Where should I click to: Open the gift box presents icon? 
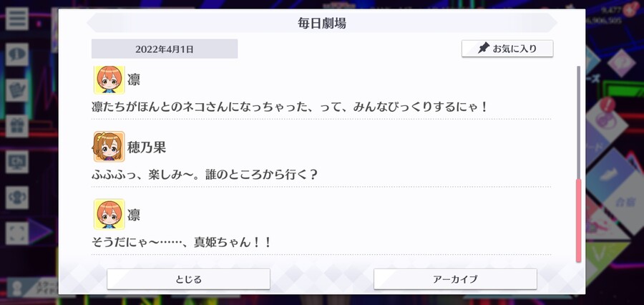(17, 126)
